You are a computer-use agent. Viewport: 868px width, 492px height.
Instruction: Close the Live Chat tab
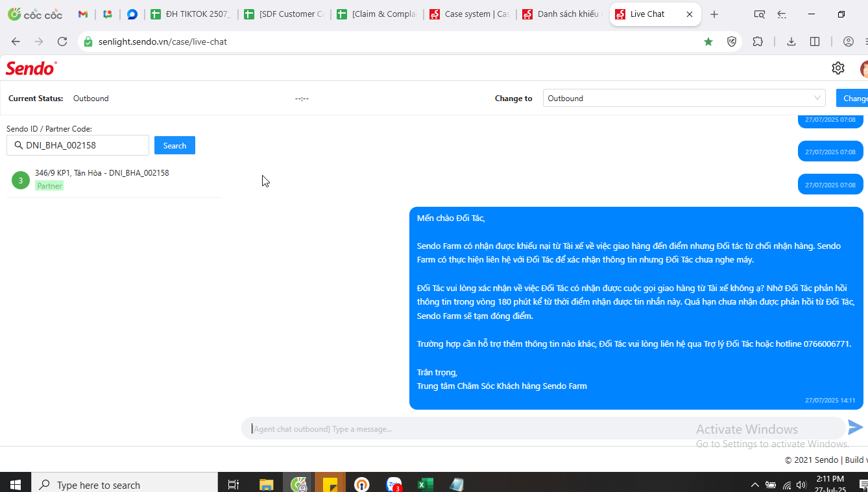[690, 14]
